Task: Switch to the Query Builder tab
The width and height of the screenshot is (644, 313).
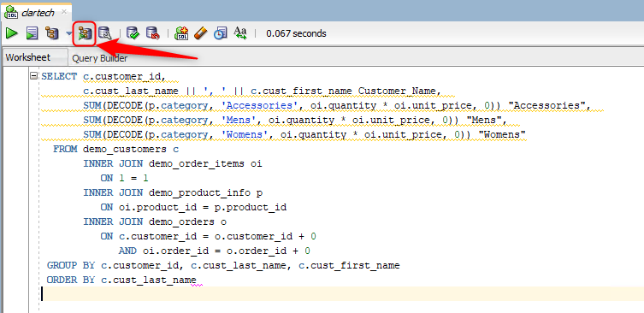Action: 100,58
